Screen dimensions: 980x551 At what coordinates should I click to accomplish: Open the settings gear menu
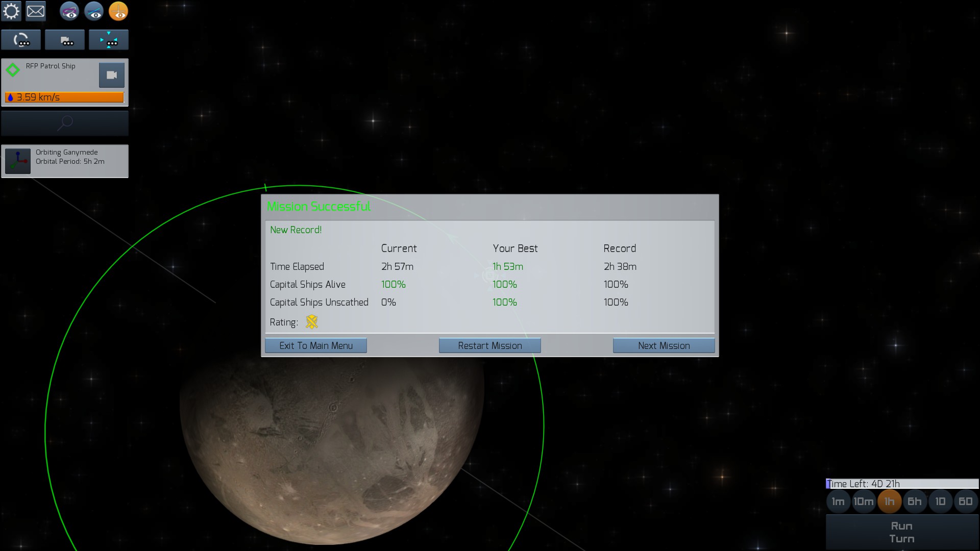[11, 11]
